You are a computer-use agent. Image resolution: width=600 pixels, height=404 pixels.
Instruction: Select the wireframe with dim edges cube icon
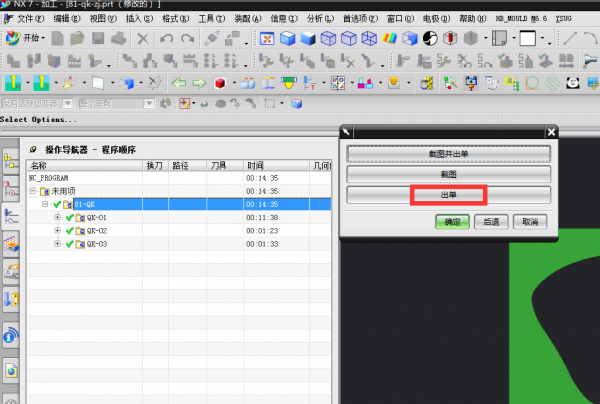pos(328,39)
